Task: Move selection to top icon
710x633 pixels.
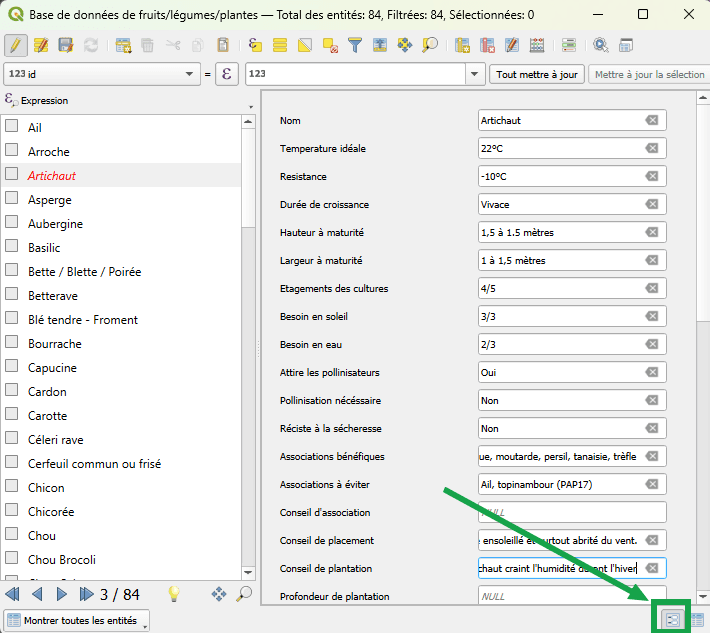Action: click(x=380, y=45)
